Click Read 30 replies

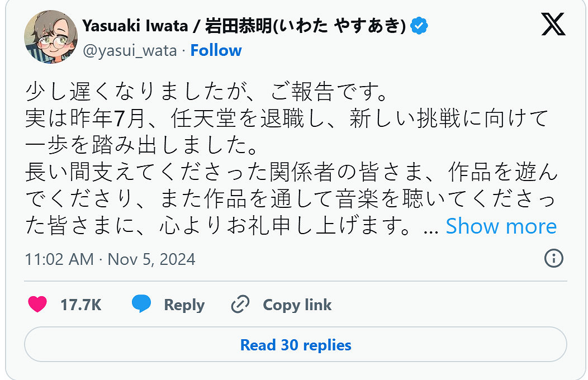tap(295, 345)
